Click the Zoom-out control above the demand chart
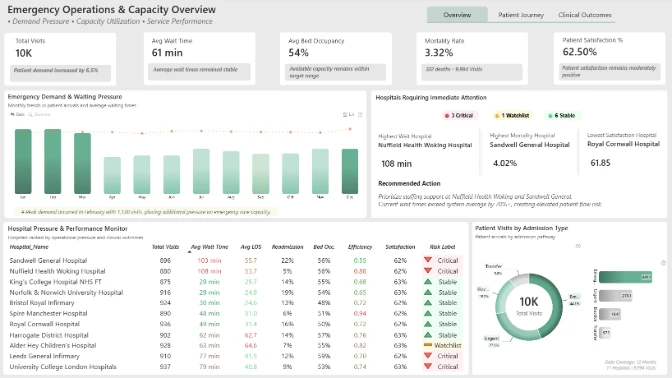Viewport: 672px width, 378px height. pos(39,114)
